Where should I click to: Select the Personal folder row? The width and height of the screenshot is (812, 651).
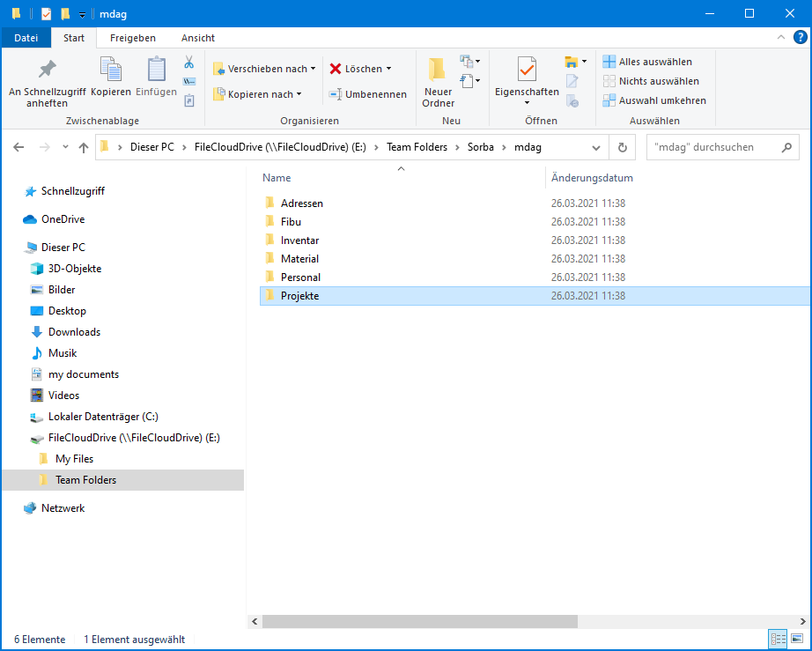click(535, 277)
